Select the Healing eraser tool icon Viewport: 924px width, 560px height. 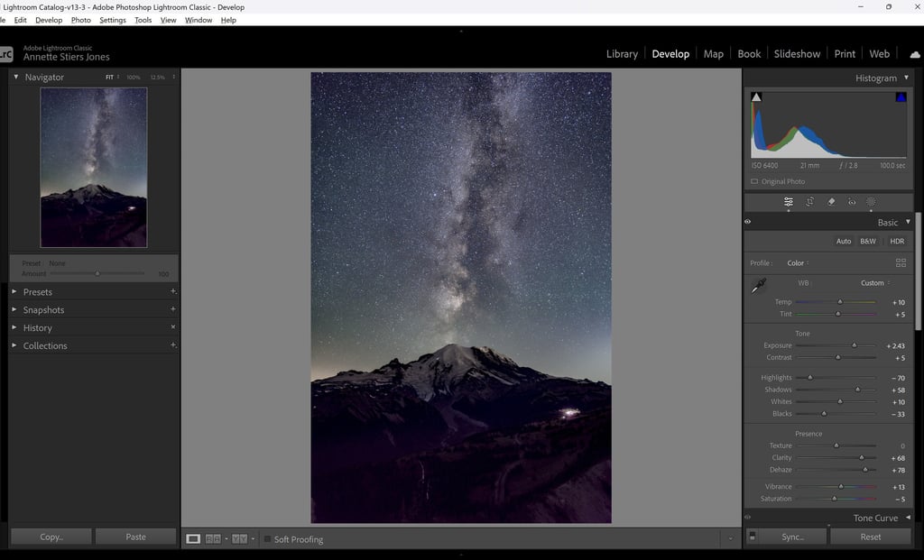831,201
